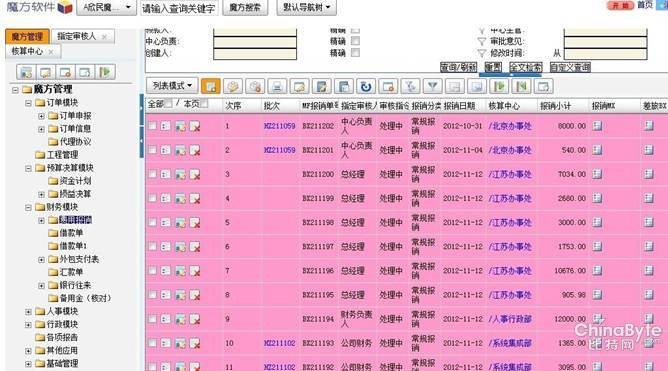The width and height of the screenshot is (668, 371).
Task: Switch to the 魔方管理 tab
Action: tap(27, 37)
